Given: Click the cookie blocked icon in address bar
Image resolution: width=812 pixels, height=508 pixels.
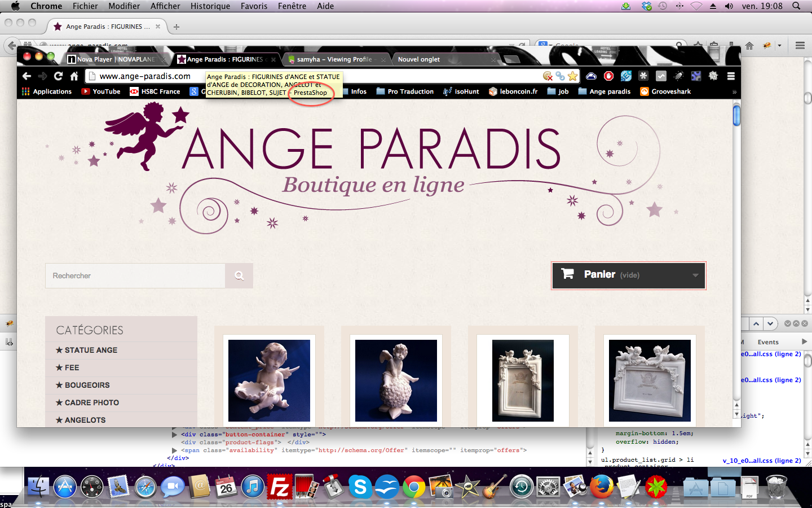Looking at the screenshot, I should tap(548, 76).
